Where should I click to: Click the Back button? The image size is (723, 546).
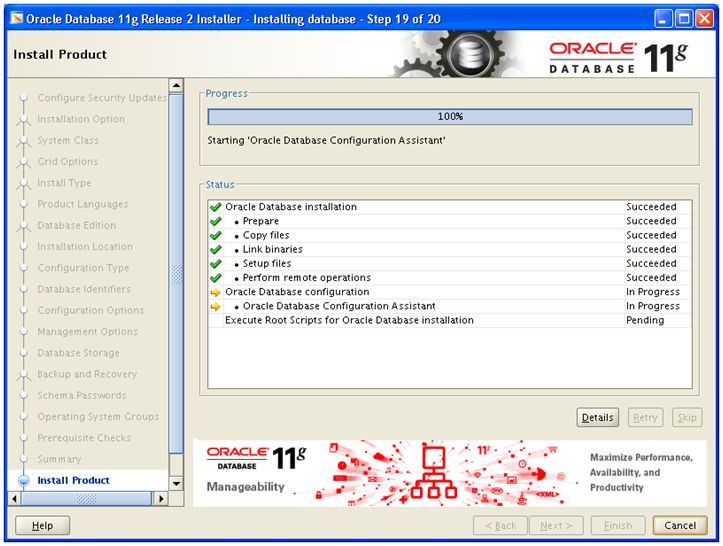(500, 525)
